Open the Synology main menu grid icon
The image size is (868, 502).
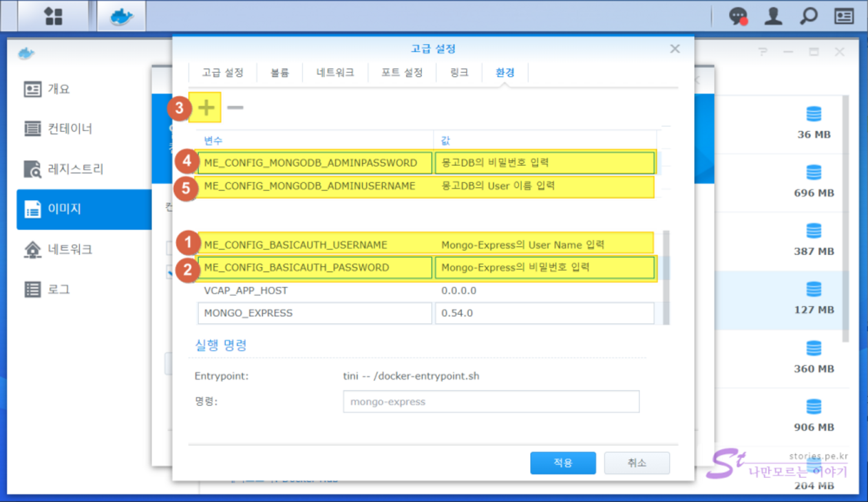[x=54, y=16]
